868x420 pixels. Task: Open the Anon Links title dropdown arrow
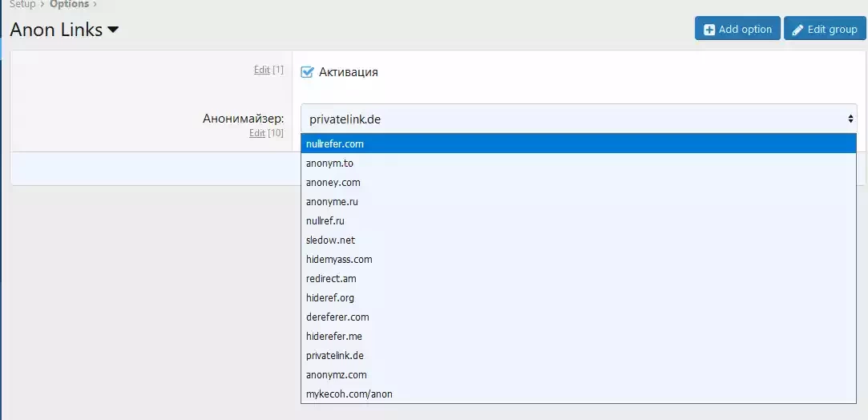pos(112,30)
